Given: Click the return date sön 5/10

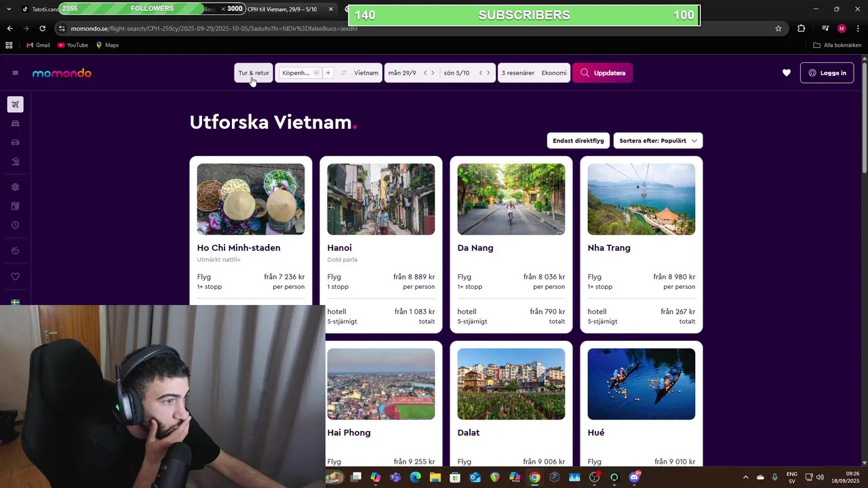Looking at the screenshot, I should tap(456, 73).
